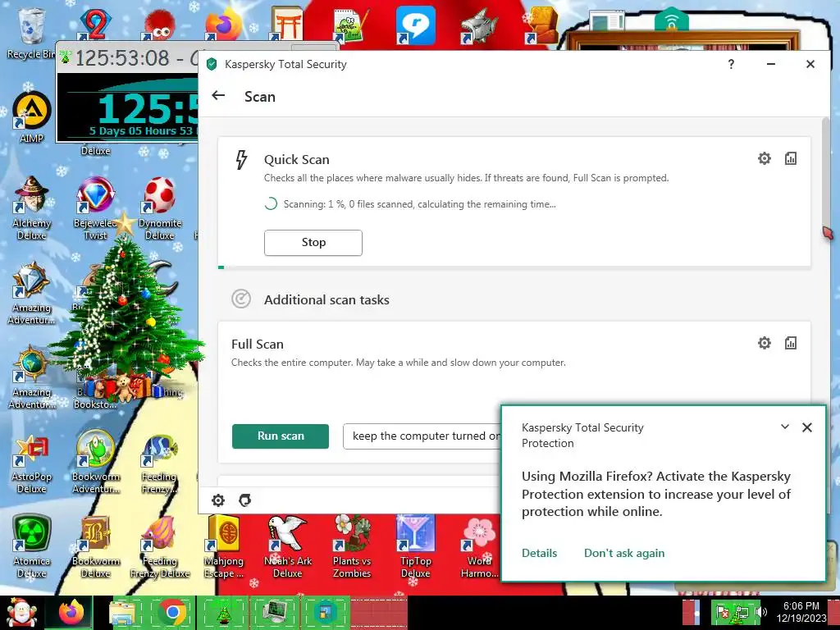Run the Full Scan
The image size is (840, 630).
[281, 436]
